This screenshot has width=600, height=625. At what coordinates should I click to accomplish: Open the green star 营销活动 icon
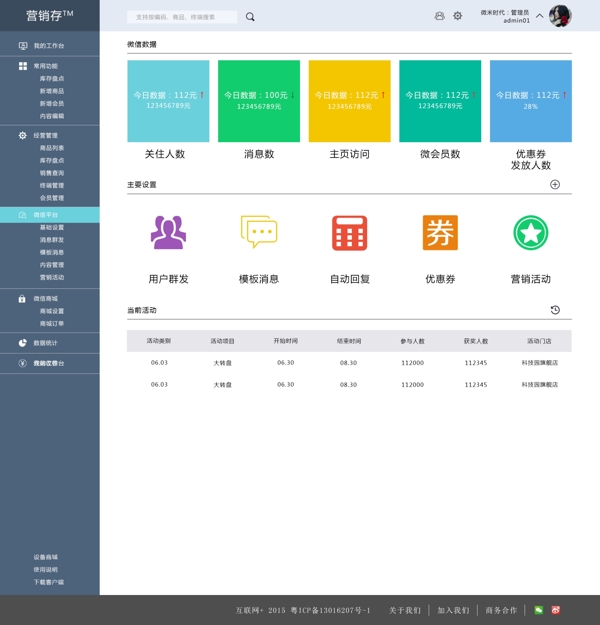coord(531,233)
